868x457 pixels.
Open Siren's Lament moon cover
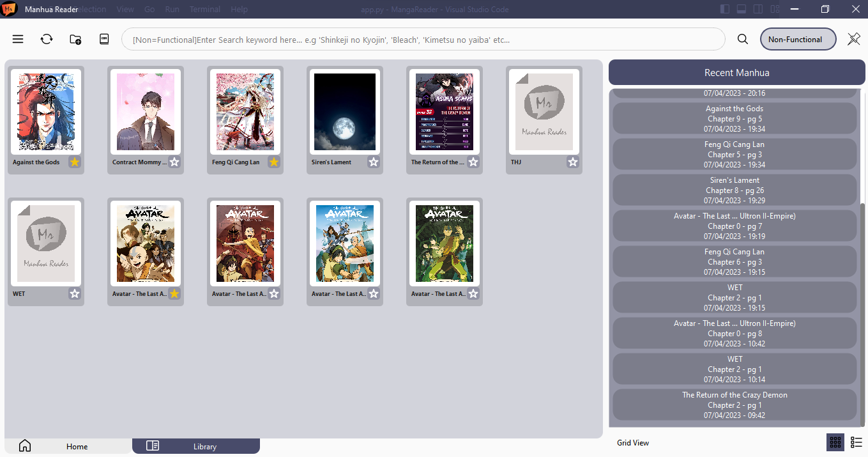(345, 112)
